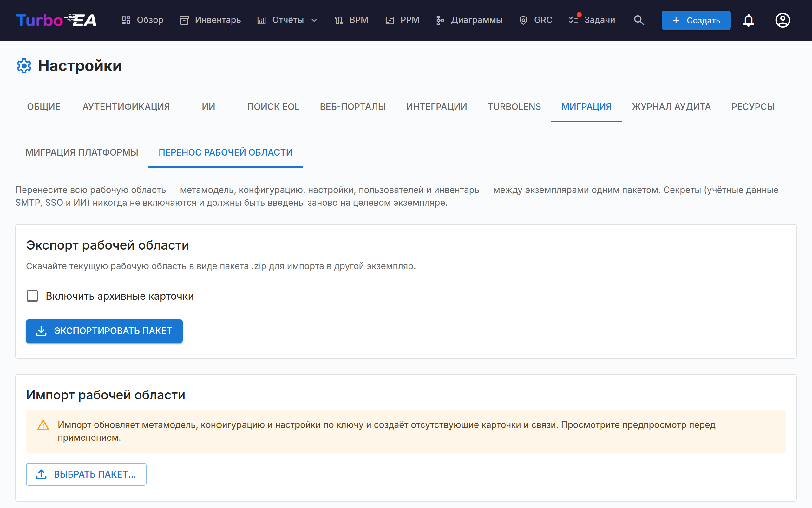812x508 pixels.
Task: Switch to the АУТЕНТИФИКАЦИЯ tab
Action: [x=126, y=107]
